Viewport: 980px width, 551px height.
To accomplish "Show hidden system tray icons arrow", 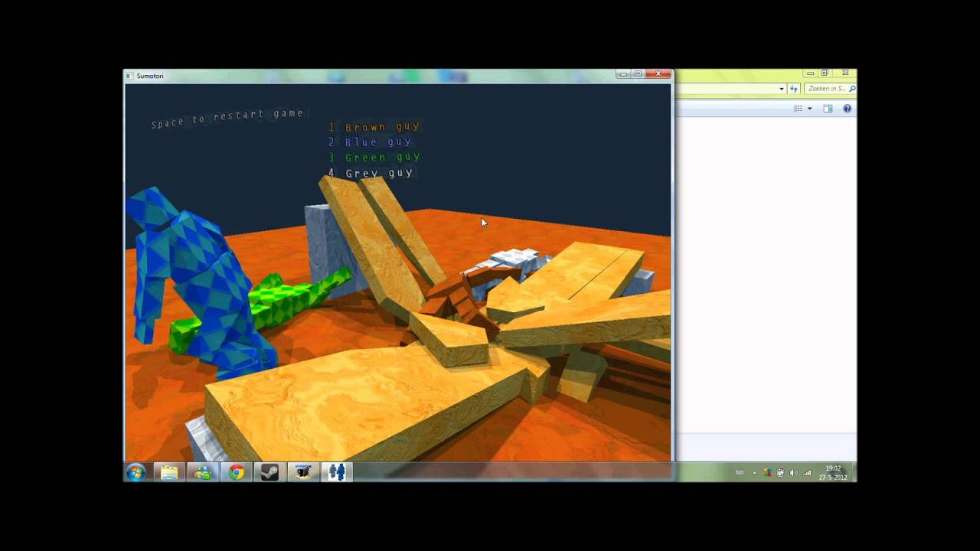I will pyautogui.click(x=755, y=473).
